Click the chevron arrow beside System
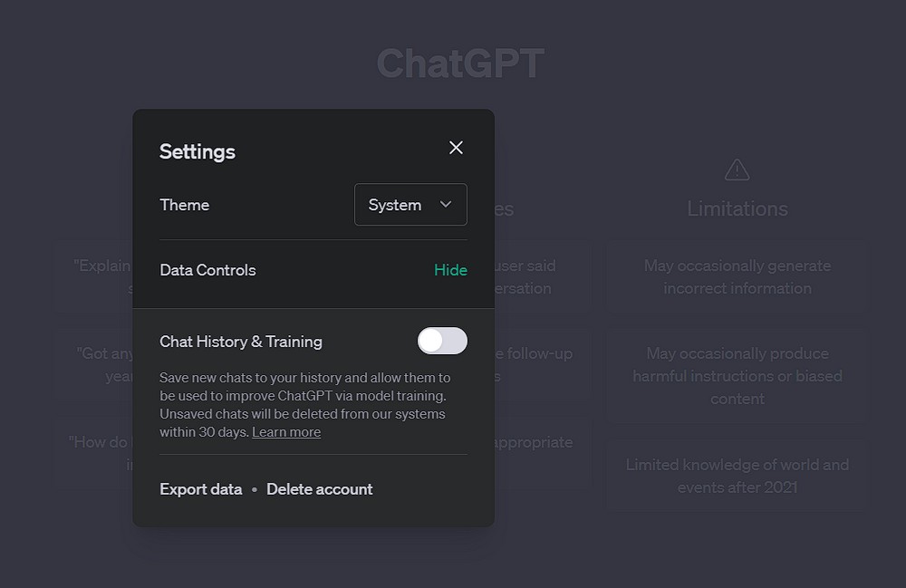Screen dimensions: 906x588 tap(446, 205)
